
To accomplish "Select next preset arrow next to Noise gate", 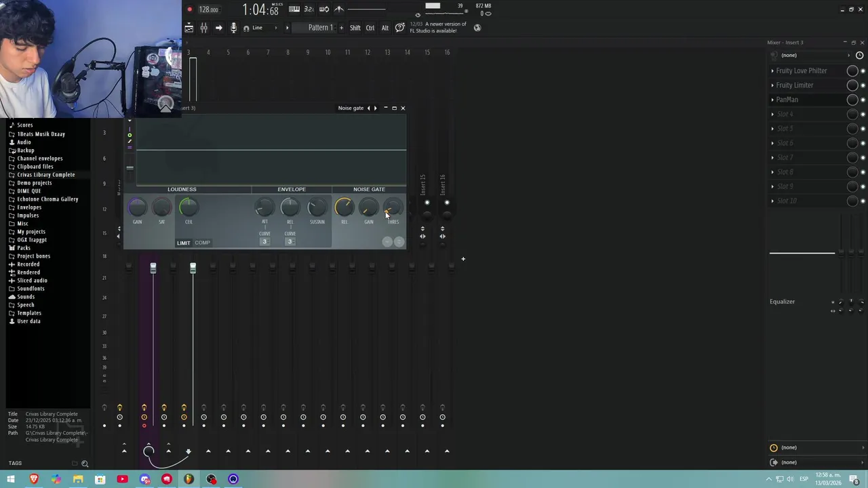I will [375, 108].
